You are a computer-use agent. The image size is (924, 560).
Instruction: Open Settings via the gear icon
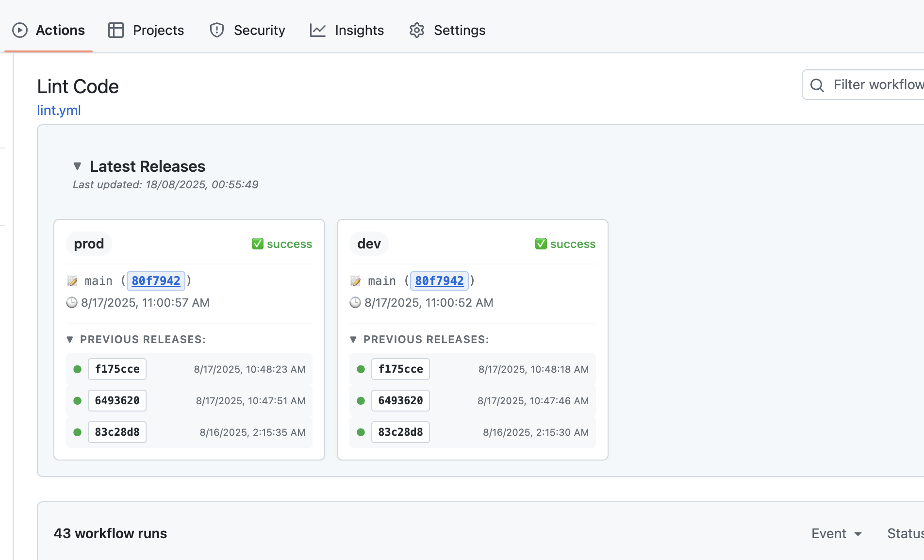coord(416,30)
